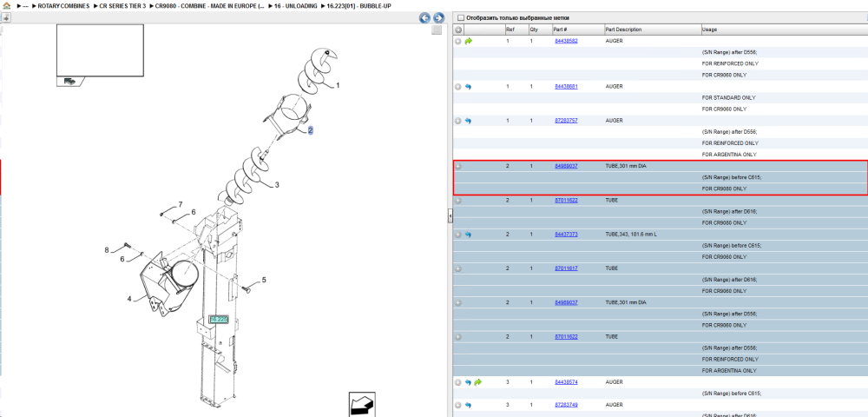The image size is (868, 417).
Task: Click plus icon for TUBE,343, 181.6 mm L row
Action: tap(457, 235)
